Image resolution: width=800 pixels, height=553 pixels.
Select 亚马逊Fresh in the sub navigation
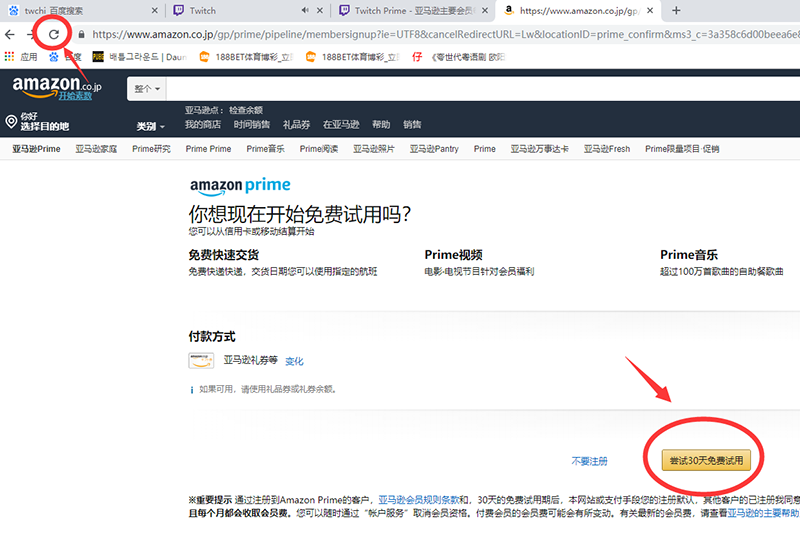tap(607, 149)
